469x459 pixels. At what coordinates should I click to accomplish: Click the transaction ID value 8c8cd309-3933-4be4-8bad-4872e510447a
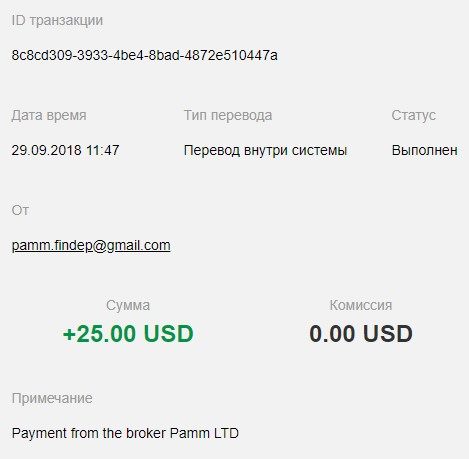tap(144, 55)
